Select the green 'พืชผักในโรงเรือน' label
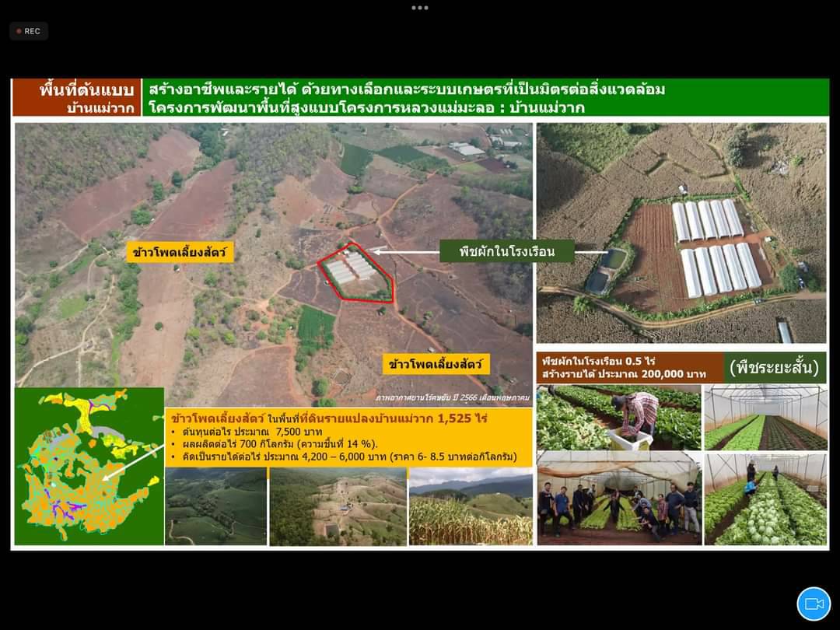 pos(506,251)
